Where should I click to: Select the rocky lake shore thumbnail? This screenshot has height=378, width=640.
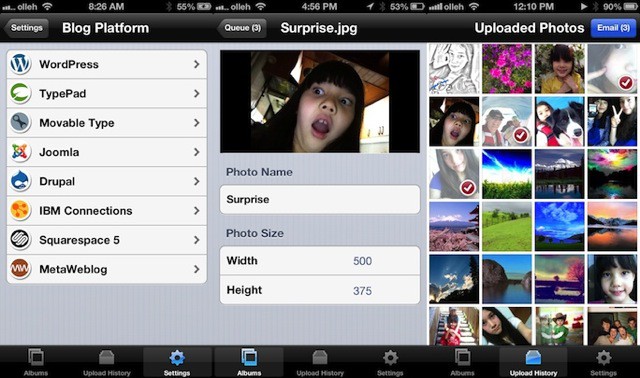[507, 279]
